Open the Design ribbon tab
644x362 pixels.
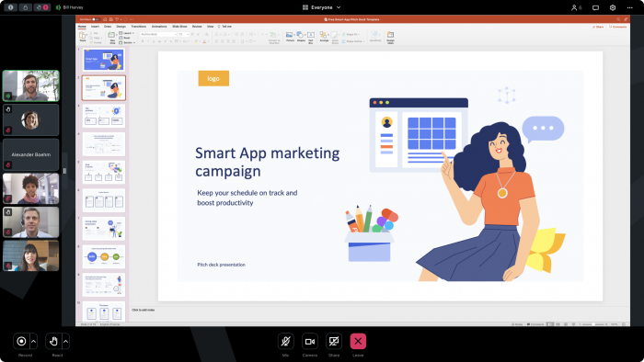121,27
